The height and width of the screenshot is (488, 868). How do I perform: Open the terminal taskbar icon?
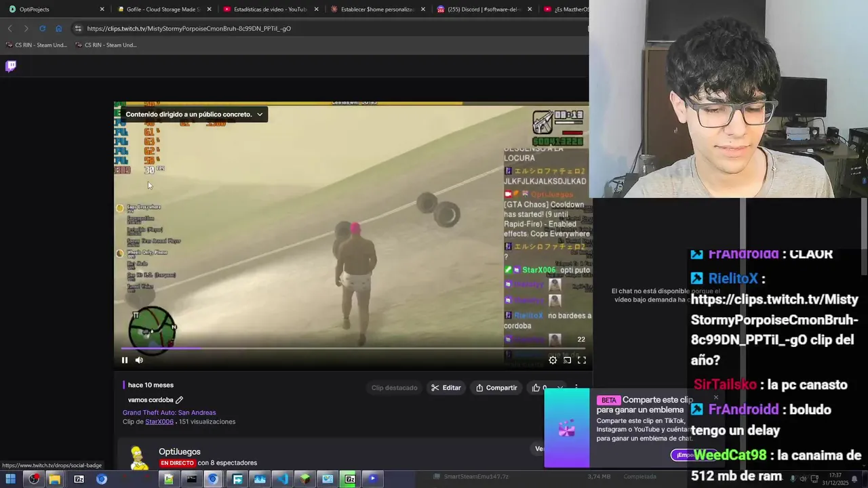tap(192, 479)
